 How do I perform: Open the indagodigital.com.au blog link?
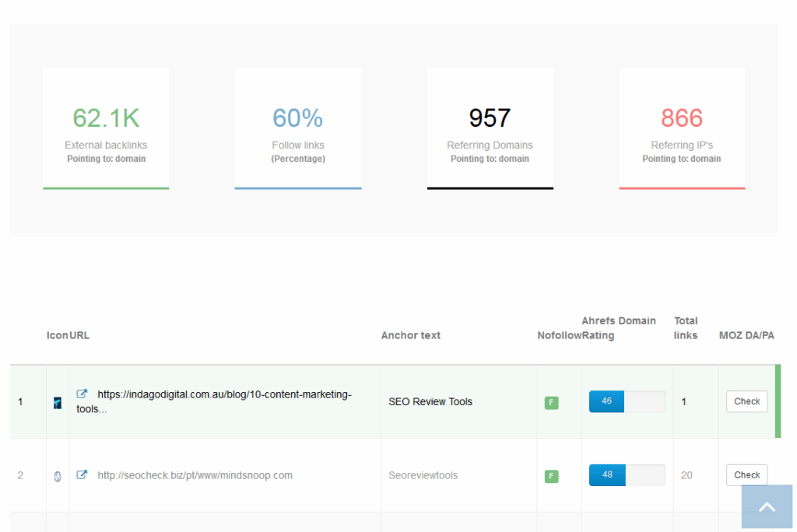[214, 401]
